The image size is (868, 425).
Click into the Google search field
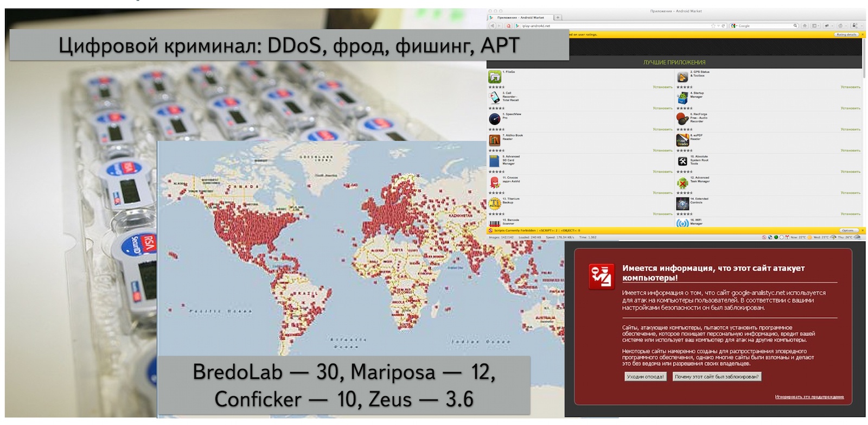(765, 26)
